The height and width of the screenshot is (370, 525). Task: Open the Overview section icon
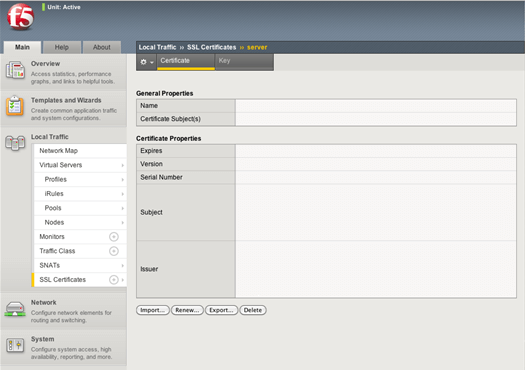click(x=15, y=70)
